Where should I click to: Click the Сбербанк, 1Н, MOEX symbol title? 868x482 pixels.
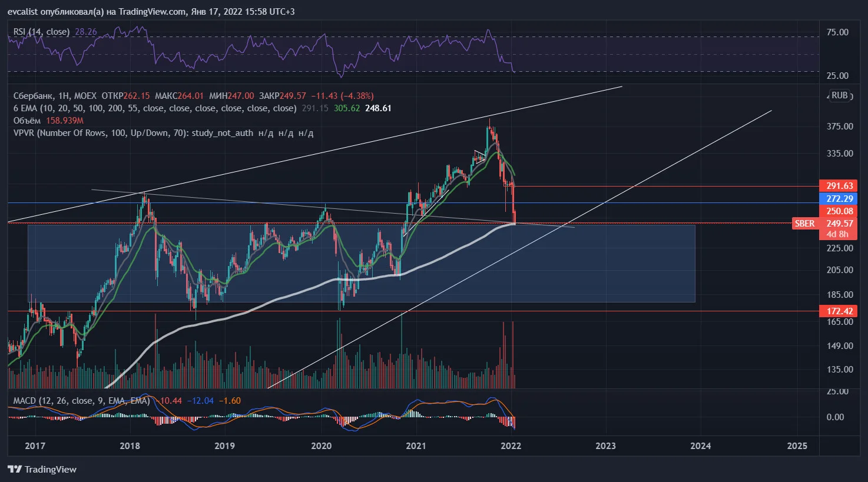click(55, 95)
